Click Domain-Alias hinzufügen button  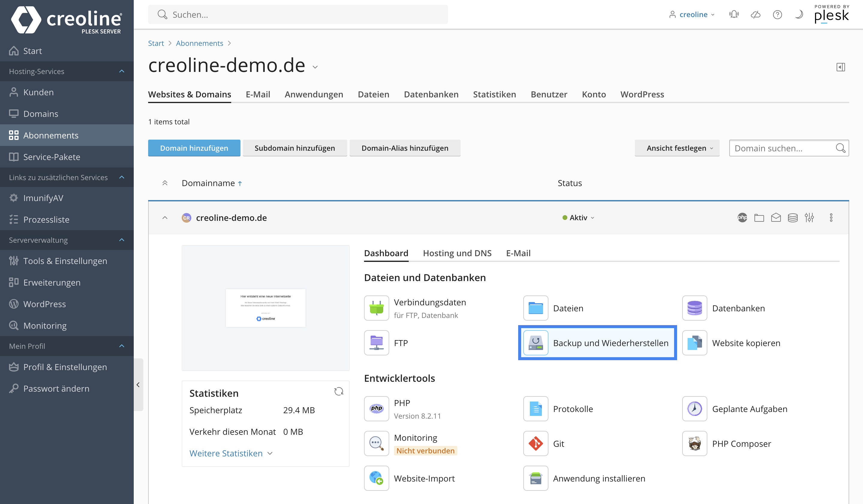pos(405,148)
